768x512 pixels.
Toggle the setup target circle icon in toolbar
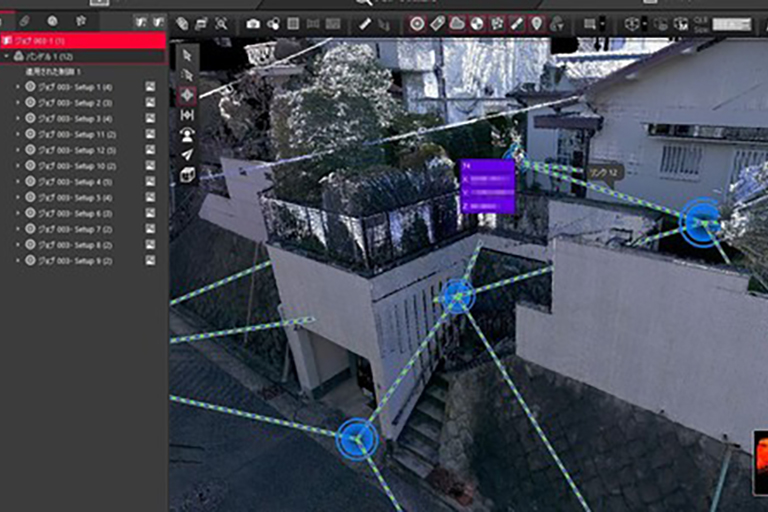pos(417,23)
